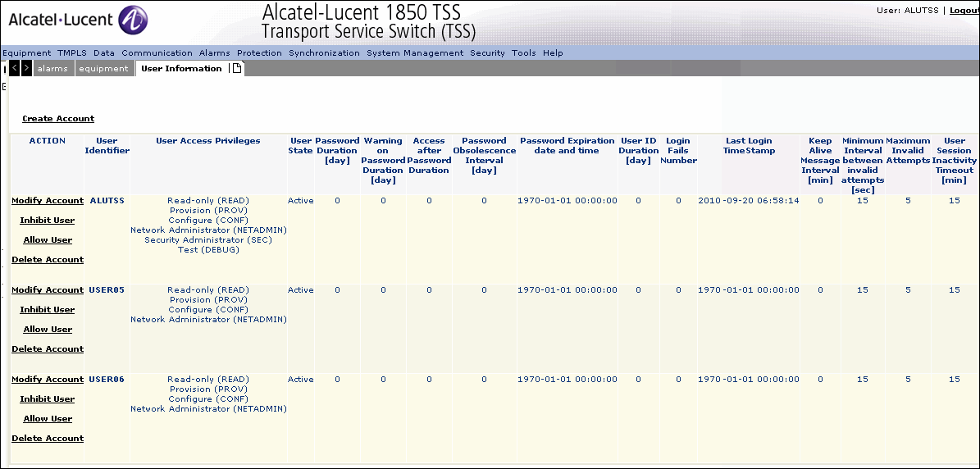Viewport: 980px width, 469px height.
Task: Click Network Administrator (NETADMIN) in USER05 row
Action: tap(208, 320)
